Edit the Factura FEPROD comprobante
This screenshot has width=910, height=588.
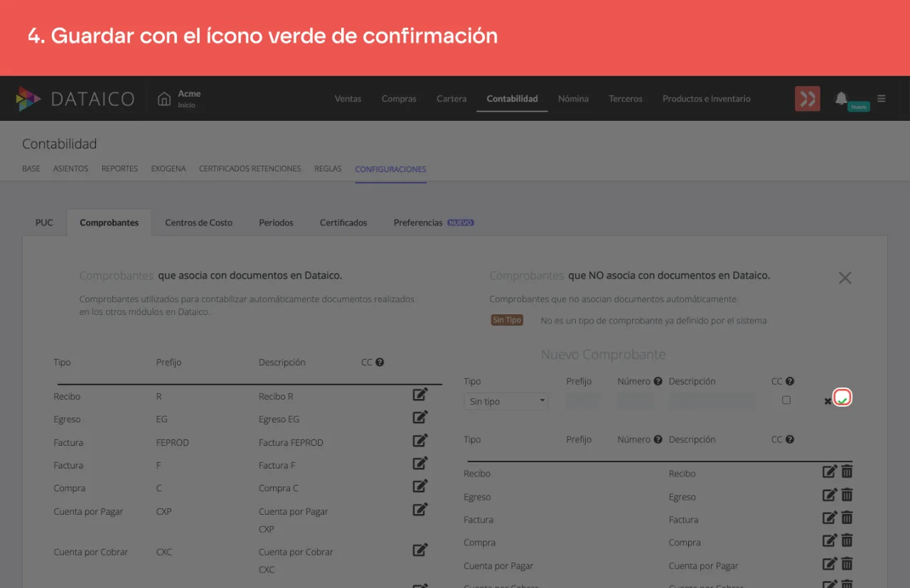tap(420, 440)
